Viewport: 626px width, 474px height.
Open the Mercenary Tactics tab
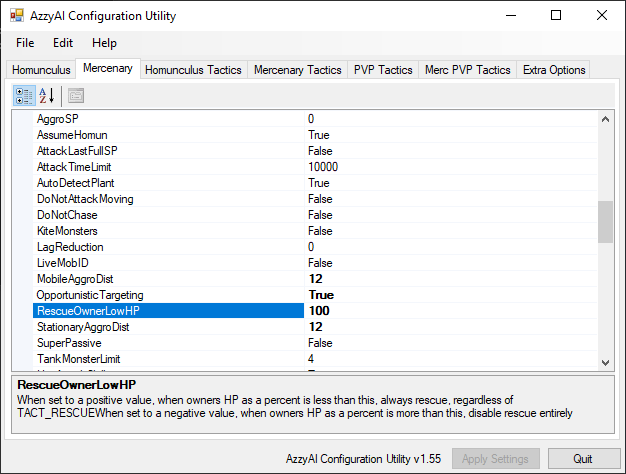[x=297, y=70]
